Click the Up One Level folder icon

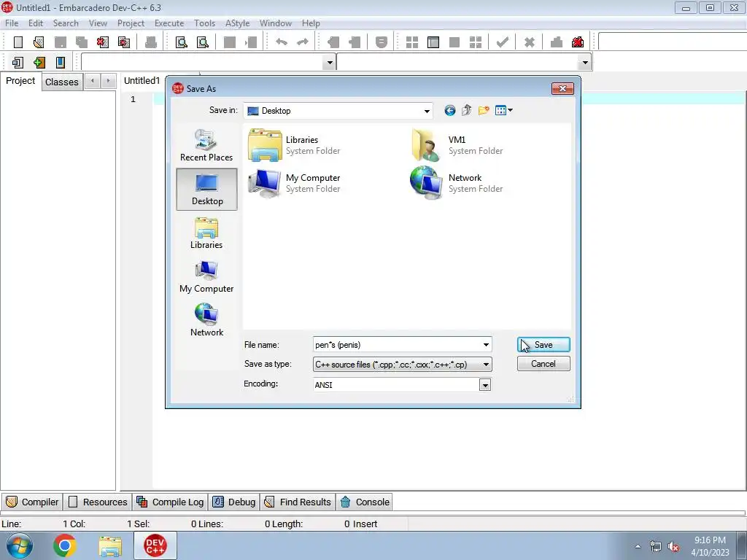point(466,111)
